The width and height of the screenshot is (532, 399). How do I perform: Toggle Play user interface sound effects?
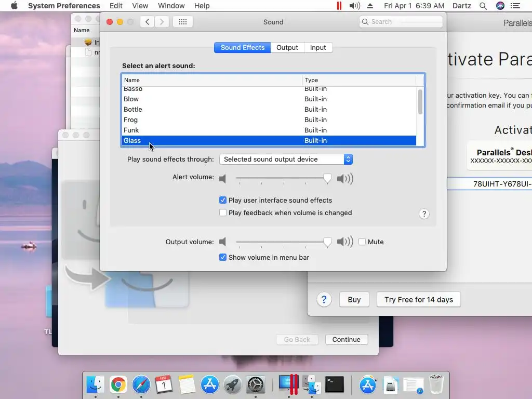coord(222,200)
